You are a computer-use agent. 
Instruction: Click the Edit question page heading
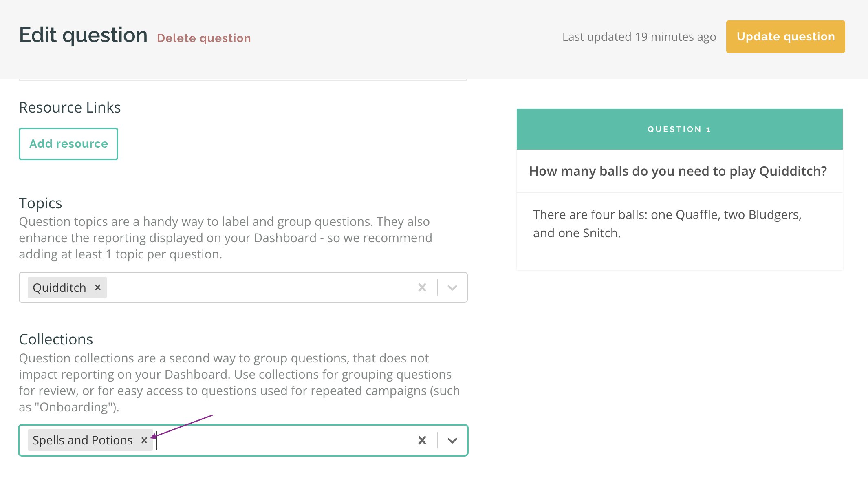[x=83, y=35]
